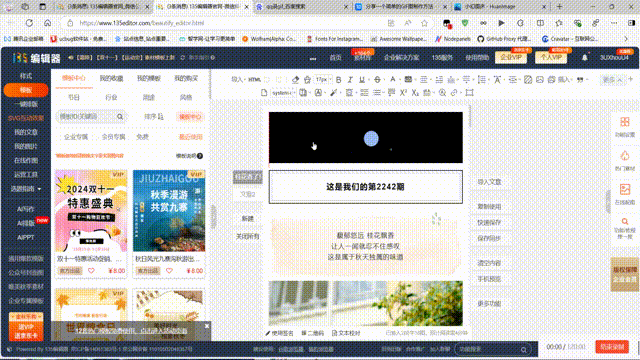Click the template help question mark icon
640x360 pixels.
(200, 156)
